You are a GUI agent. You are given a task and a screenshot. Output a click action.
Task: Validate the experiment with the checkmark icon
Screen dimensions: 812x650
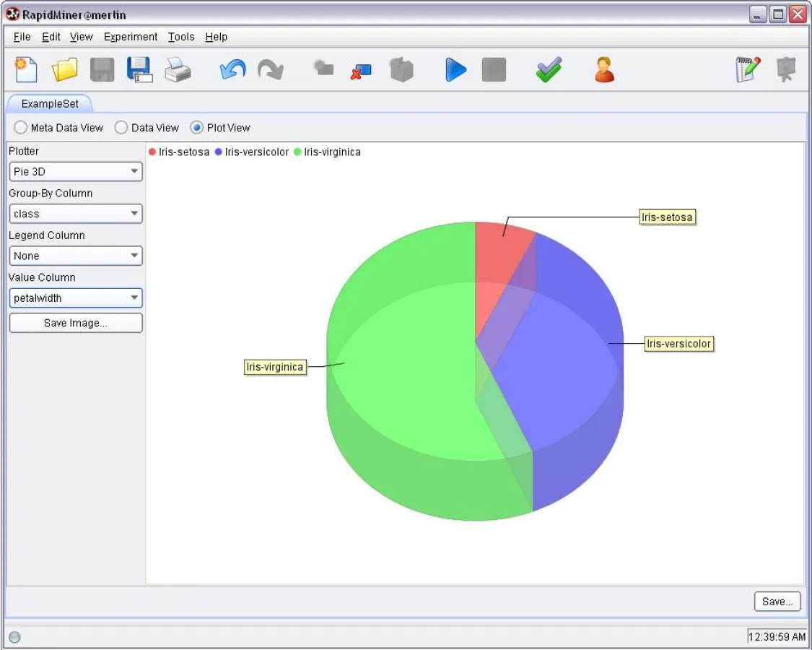pyautogui.click(x=549, y=69)
